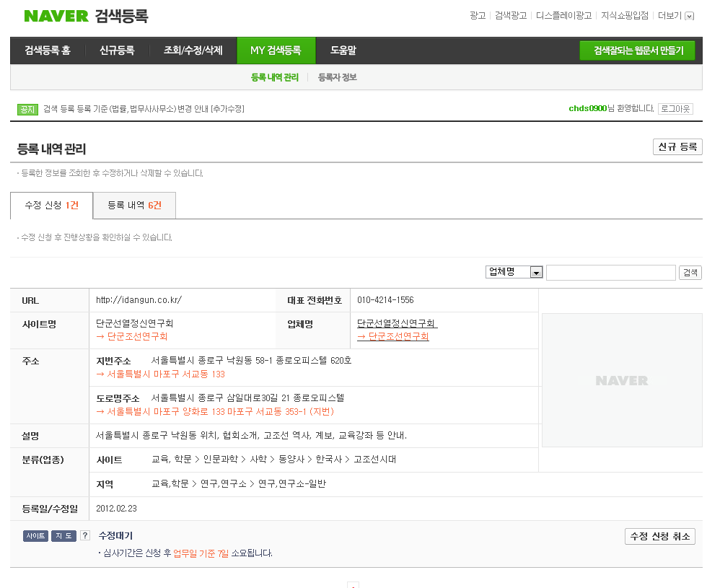Expand the 더보기 dropdown arrow
This screenshot has width=720, height=588.
tap(689, 16)
